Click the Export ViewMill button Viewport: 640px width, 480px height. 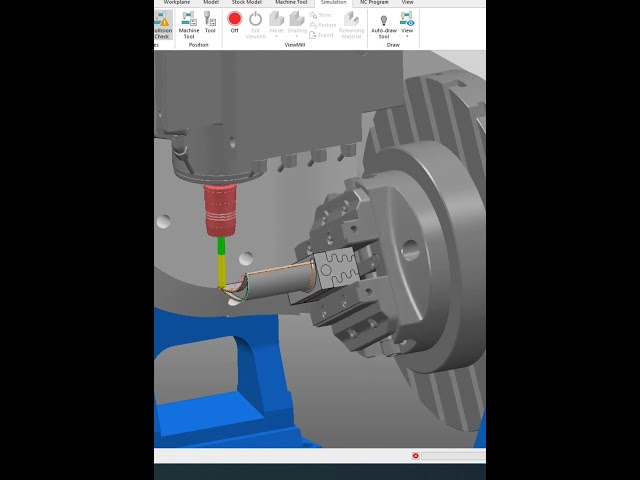[x=322, y=35]
